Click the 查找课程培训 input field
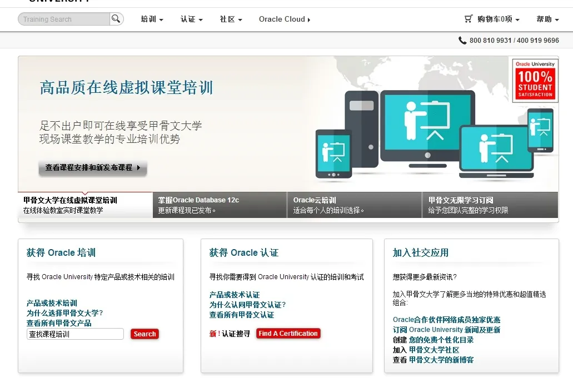This screenshot has height=392, width=573. pyautogui.click(x=75, y=334)
